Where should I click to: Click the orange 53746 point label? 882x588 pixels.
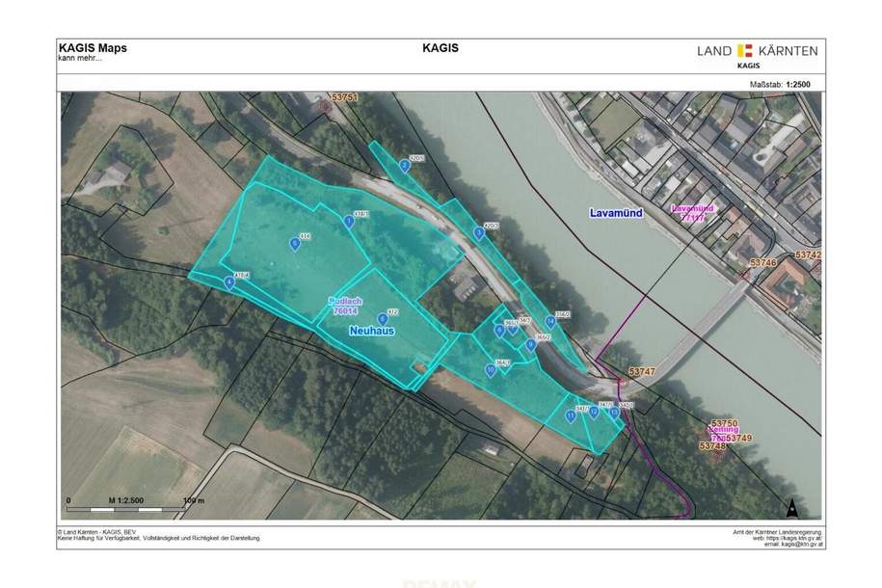click(x=762, y=263)
